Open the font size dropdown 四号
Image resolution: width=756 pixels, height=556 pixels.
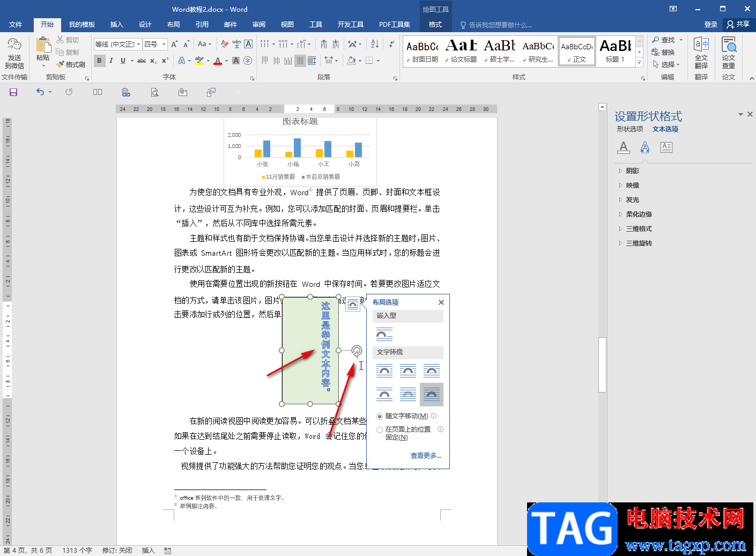tap(164, 44)
